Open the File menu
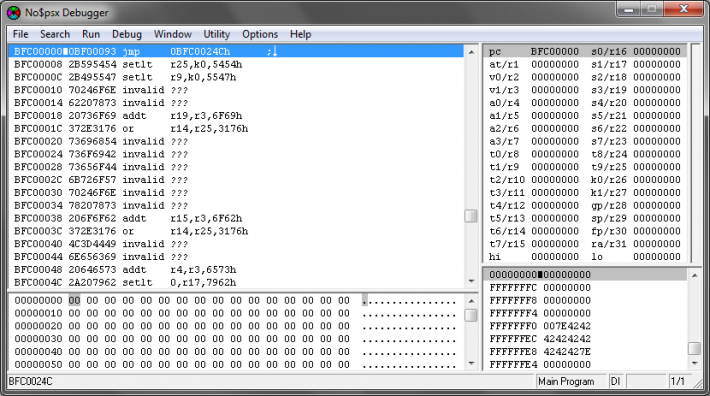The image size is (710, 396). coord(20,34)
